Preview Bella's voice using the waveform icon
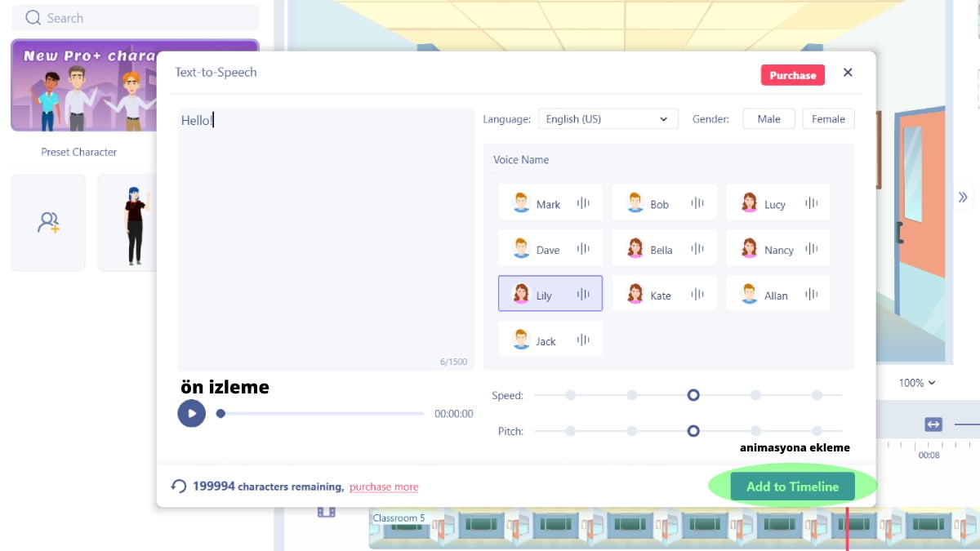Image resolution: width=980 pixels, height=551 pixels. [697, 249]
